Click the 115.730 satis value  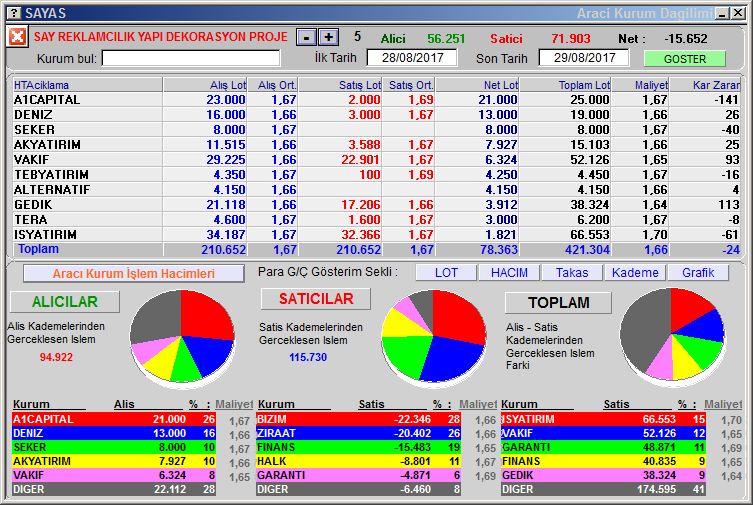[x=308, y=357]
